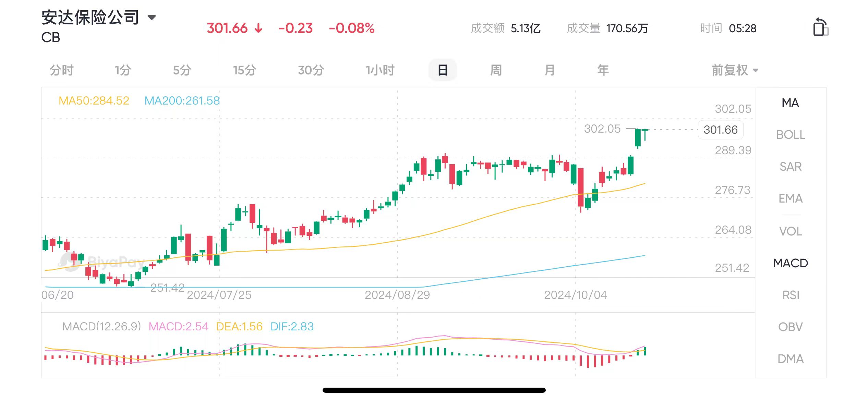Screen dimensions: 868x401
Task: Tap the DIF:2.83 value label
Action: (292, 326)
